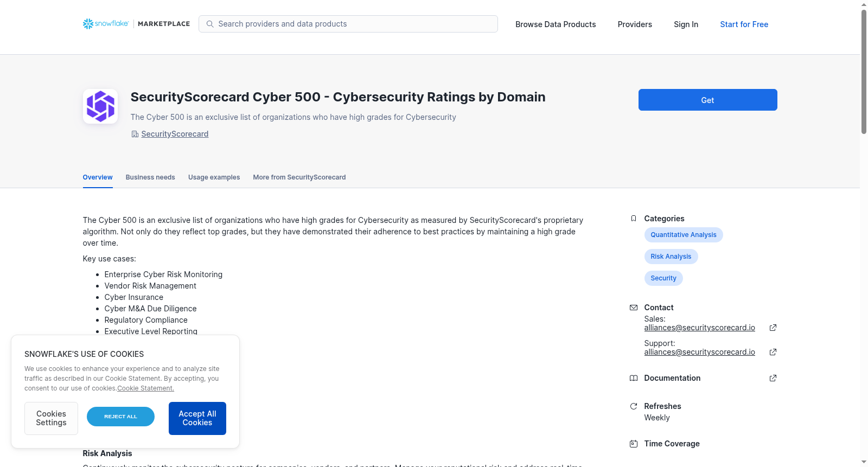This screenshot has width=868, height=467.
Task: Open the Providers page
Action: [x=635, y=24]
